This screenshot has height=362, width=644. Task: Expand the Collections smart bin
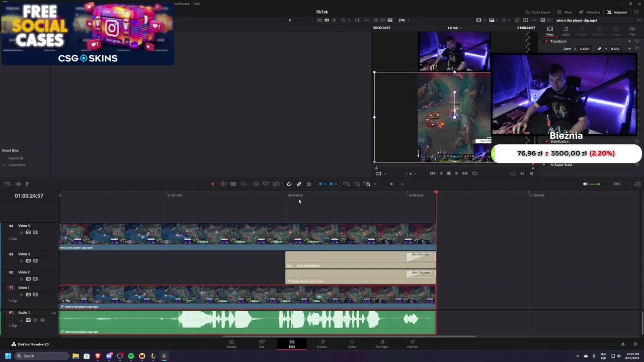pos(4,165)
